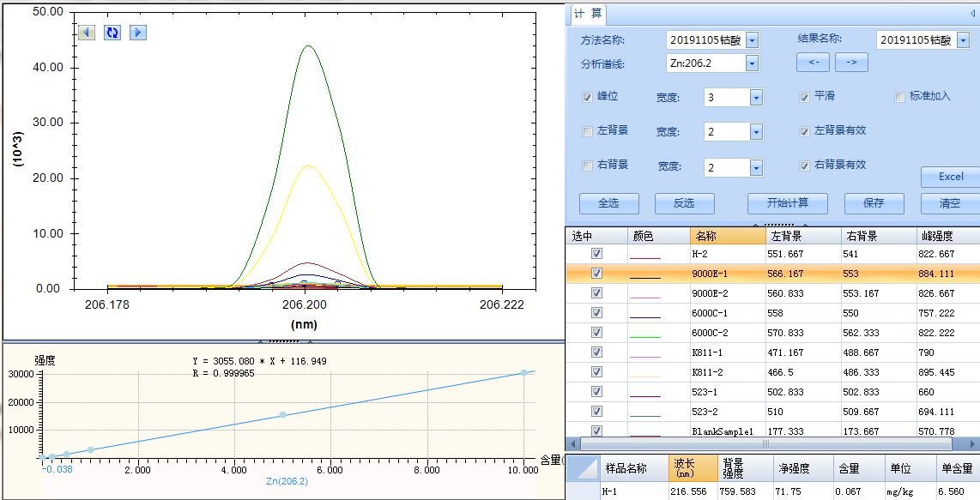Click the color swatch for H-2 row
This screenshot has height=500, width=980.
point(645,255)
